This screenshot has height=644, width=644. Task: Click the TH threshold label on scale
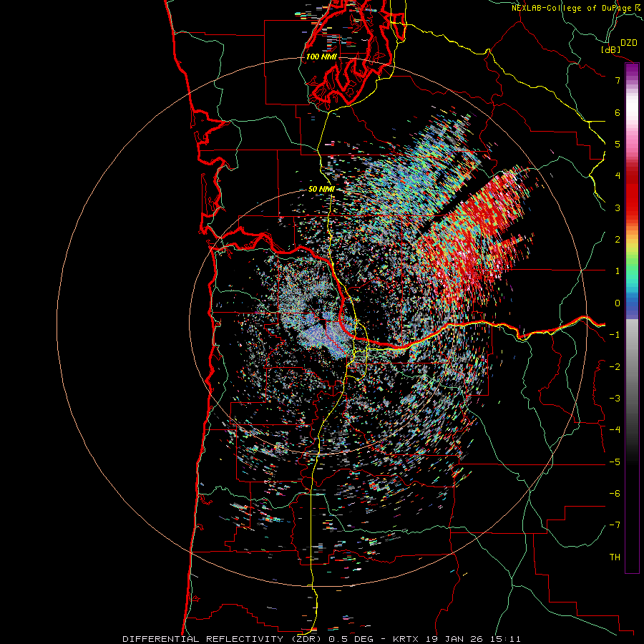(615, 557)
